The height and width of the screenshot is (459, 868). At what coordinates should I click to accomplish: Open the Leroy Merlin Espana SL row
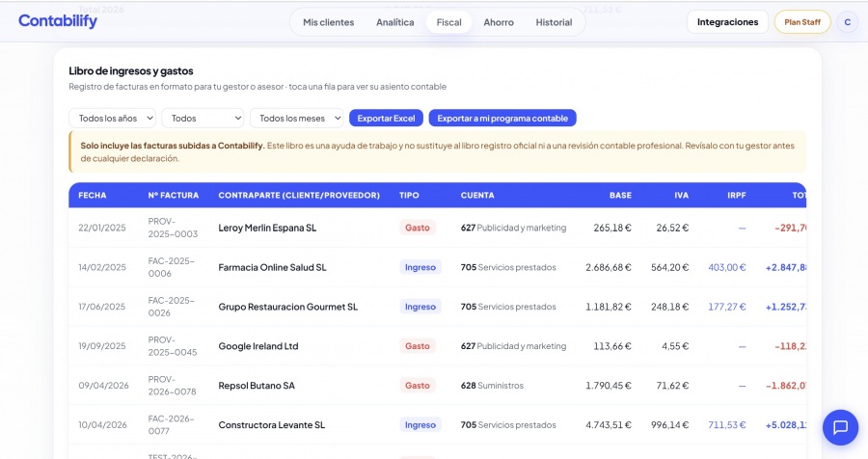437,228
